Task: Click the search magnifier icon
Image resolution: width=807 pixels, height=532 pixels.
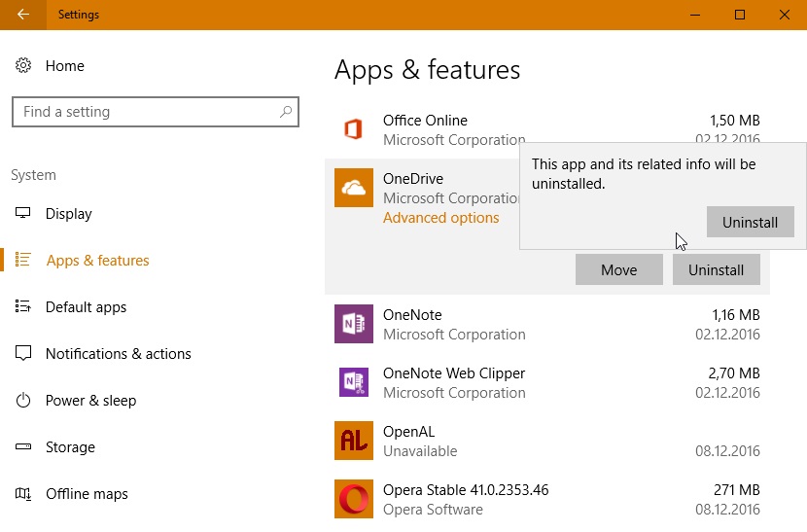Action: (286, 111)
